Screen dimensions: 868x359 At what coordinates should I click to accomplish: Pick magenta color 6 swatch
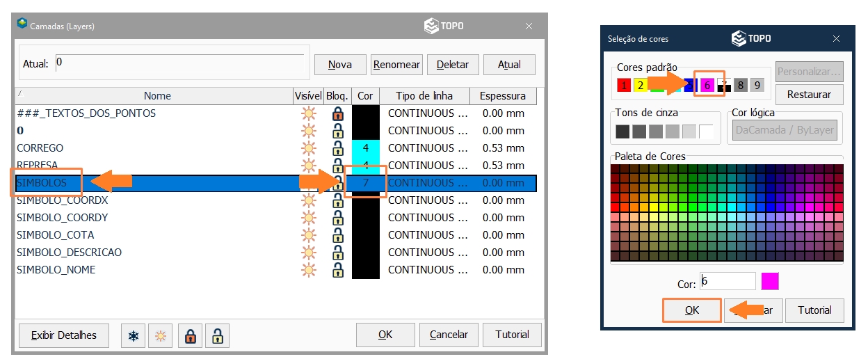(x=707, y=86)
